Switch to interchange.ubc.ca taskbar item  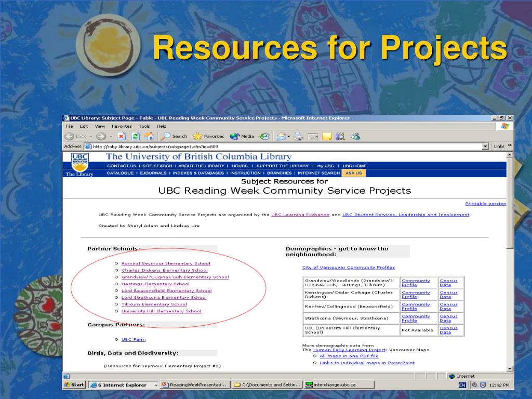pyautogui.click(x=339, y=385)
